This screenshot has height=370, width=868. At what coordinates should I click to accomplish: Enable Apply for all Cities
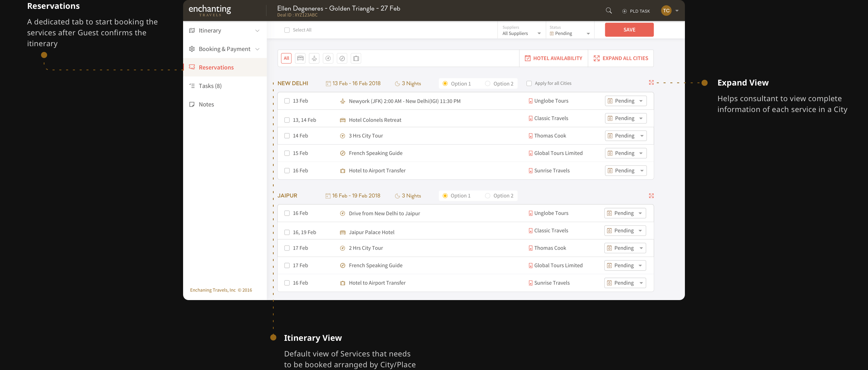(x=529, y=83)
